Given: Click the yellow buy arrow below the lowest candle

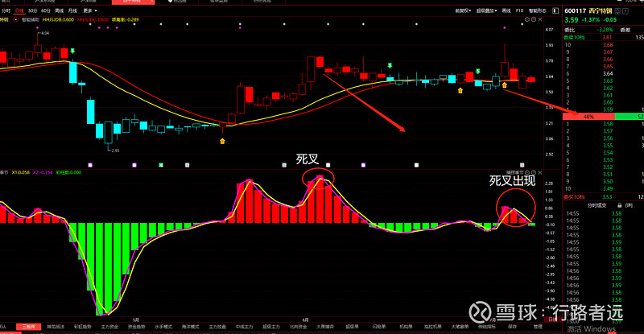Looking at the screenshot, I should pyautogui.click(x=222, y=141).
